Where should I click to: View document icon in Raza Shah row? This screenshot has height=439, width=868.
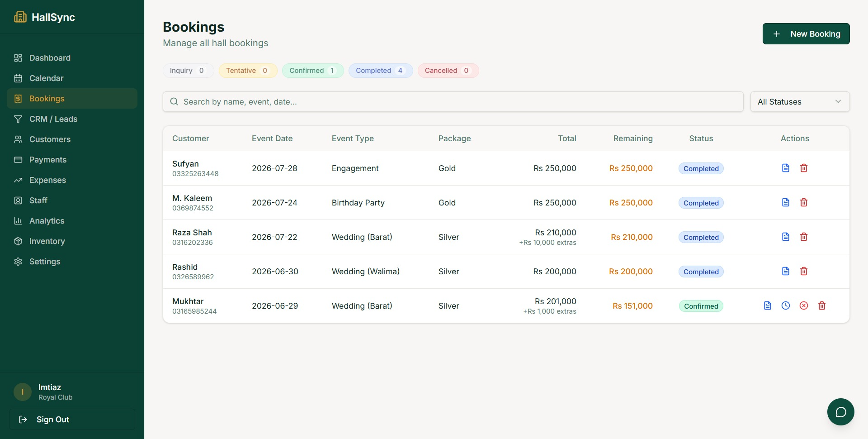[x=786, y=237]
